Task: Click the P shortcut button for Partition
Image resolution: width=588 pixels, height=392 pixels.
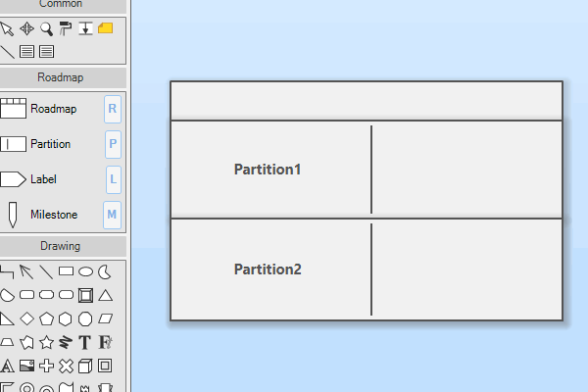Action: pos(113,144)
